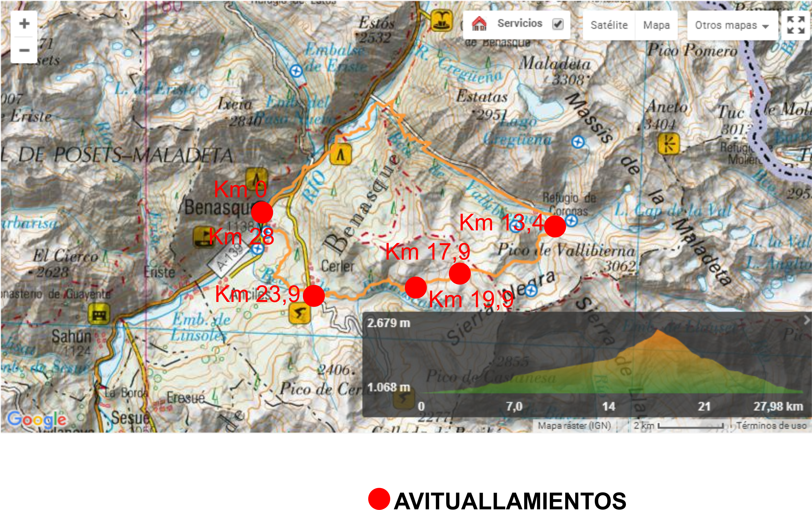Screen dimensions: 812x510
Task: Click the zoom out minus button
Action: (24, 50)
